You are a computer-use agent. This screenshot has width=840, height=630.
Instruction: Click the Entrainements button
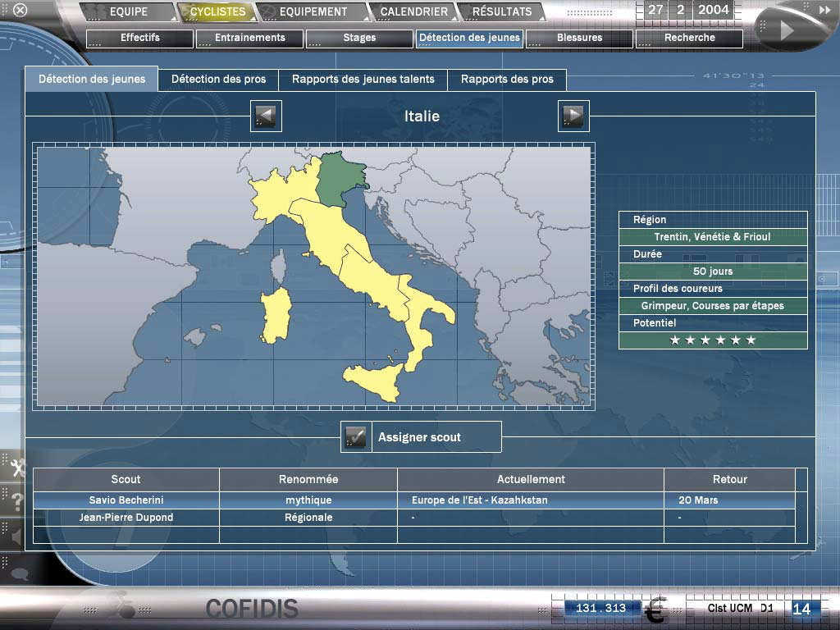[249, 39]
